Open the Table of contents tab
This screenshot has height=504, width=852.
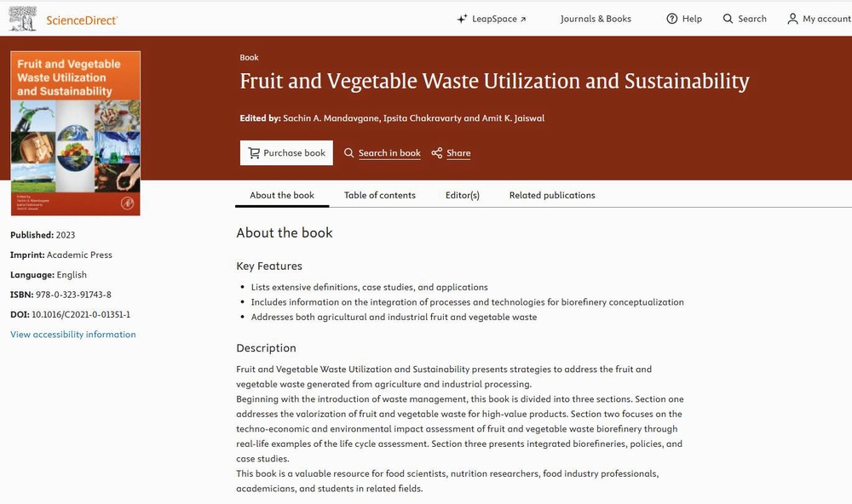(380, 196)
